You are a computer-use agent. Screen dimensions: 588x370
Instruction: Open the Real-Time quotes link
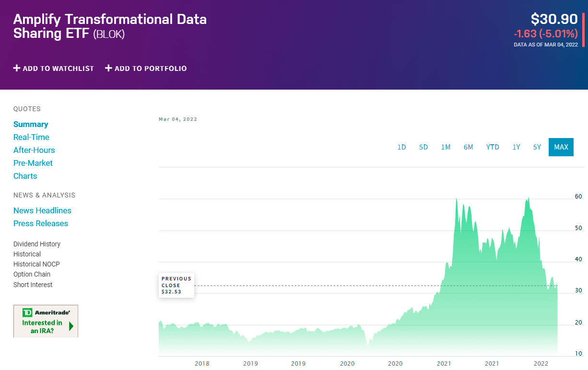tap(31, 137)
